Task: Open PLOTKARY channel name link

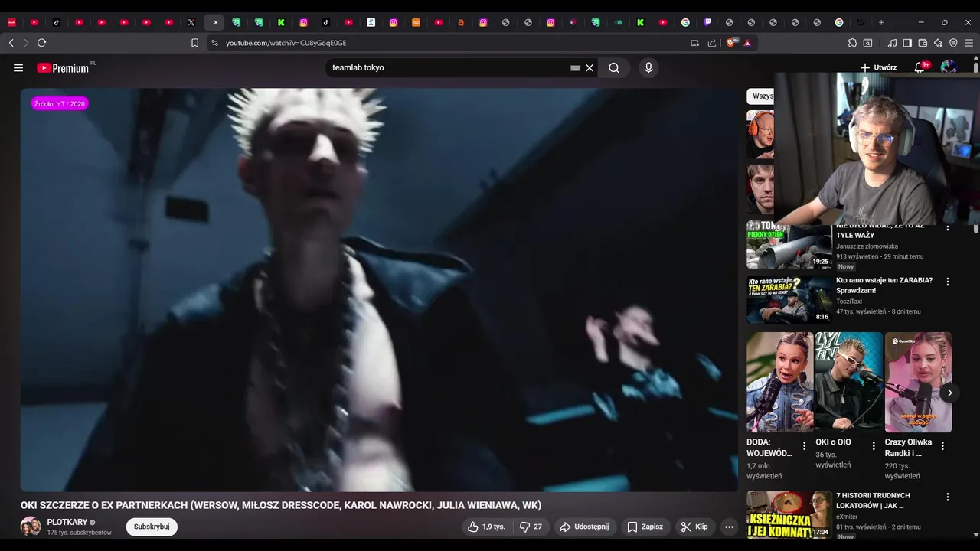Action: [x=67, y=522]
